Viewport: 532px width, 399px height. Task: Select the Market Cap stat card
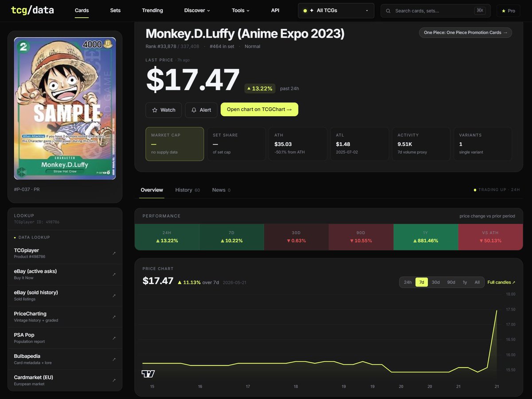[x=175, y=144]
